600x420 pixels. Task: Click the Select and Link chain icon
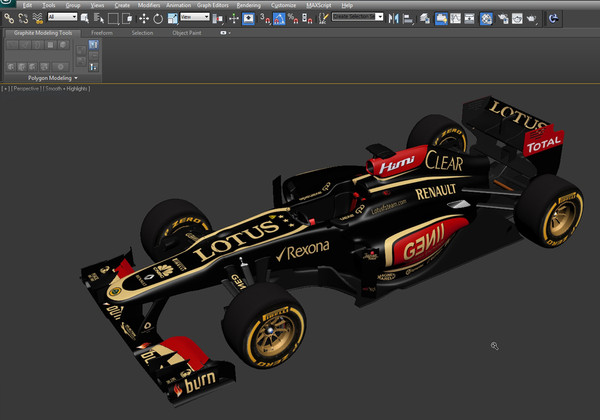click(x=9, y=18)
